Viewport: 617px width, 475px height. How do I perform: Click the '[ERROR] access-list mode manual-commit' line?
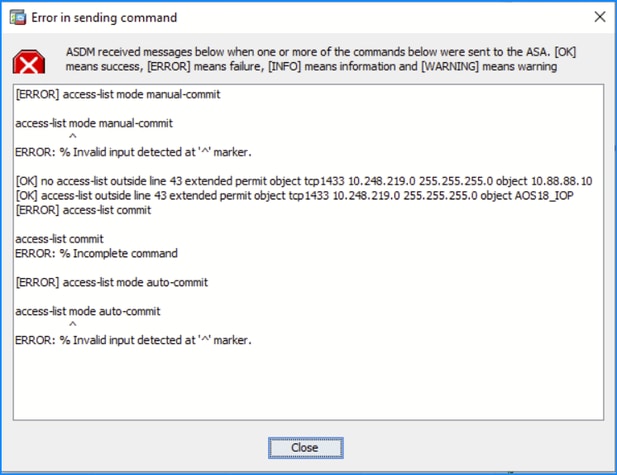pyautogui.click(x=118, y=94)
